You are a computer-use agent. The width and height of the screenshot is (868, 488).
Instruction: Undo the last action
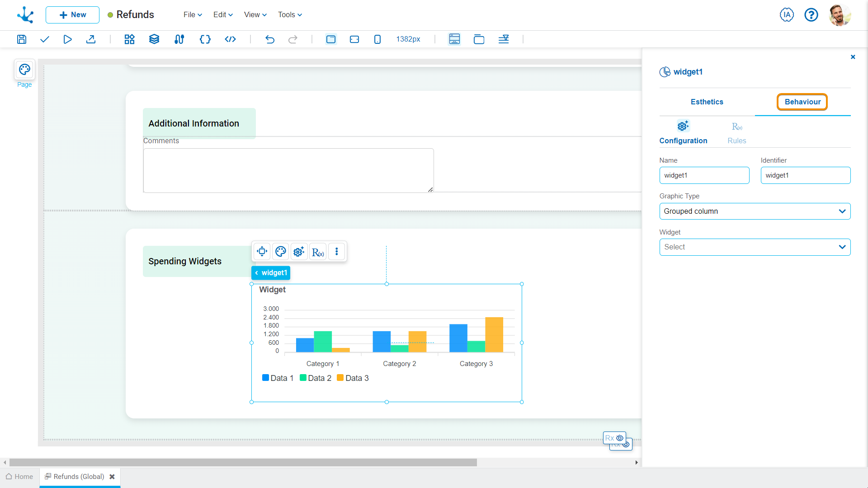coord(270,39)
